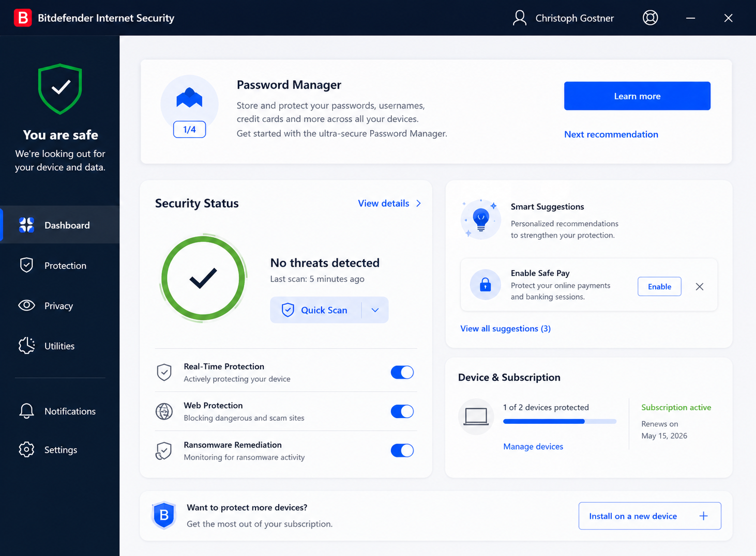This screenshot has width=756, height=556.
Task: Click the Learn more button
Action: pyautogui.click(x=637, y=96)
